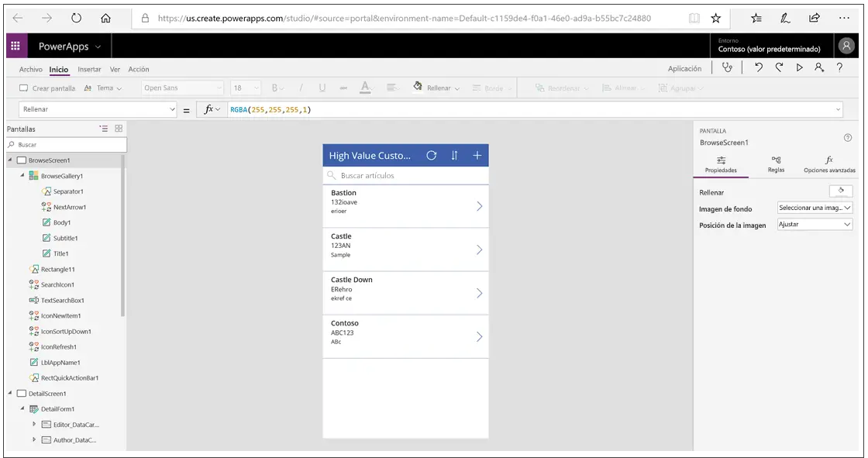The height and width of the screenshot is (458, 868).
Task: Collapse the BrowseScreen1 tree node
Action: (10, 160)
